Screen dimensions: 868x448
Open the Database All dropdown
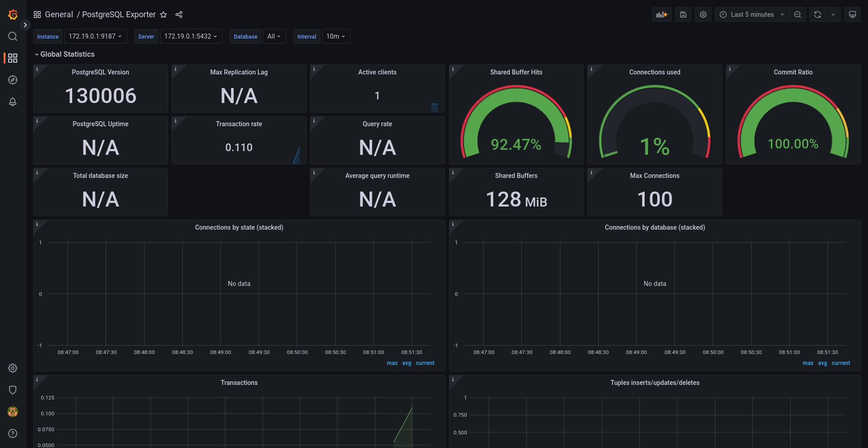click(274, 36)
